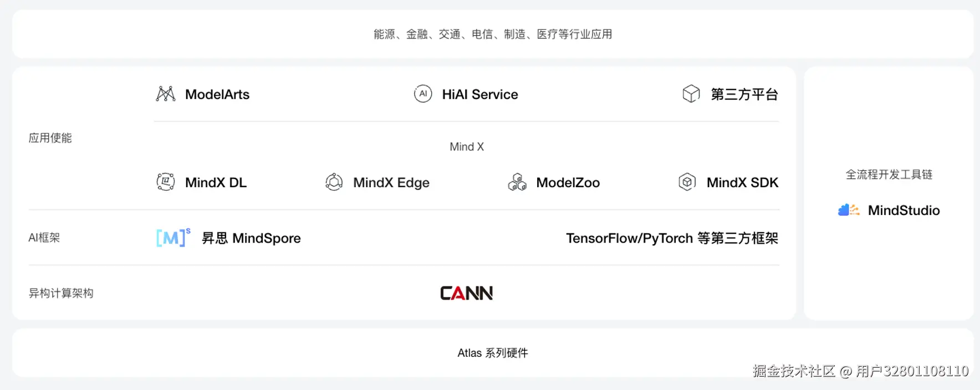The image size is (980, 390).
Task: Select the ModelZoo text
Action: pos(568,183)
